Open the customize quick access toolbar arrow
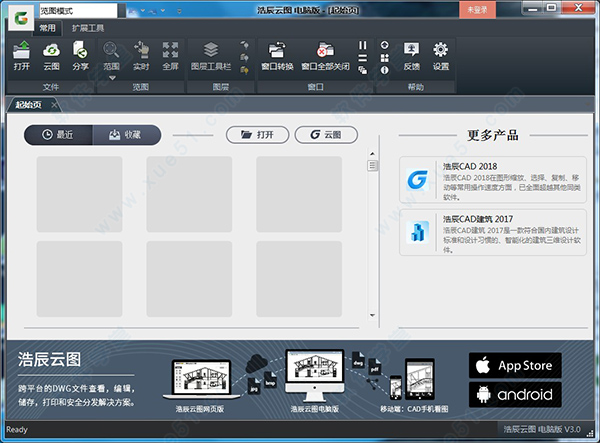The image size is (600, 443). 179,11
